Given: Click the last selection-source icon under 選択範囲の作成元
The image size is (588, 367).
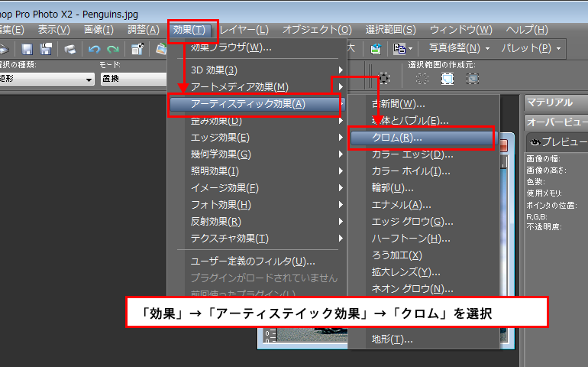Looking at the screenshot, I should click(473, 79).
